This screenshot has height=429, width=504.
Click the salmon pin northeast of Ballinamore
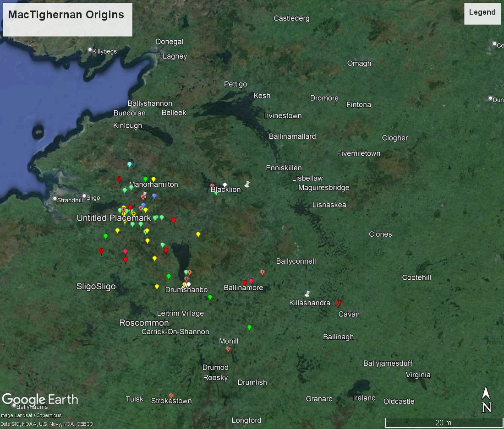pyautogui.click(x=262, y=272)
